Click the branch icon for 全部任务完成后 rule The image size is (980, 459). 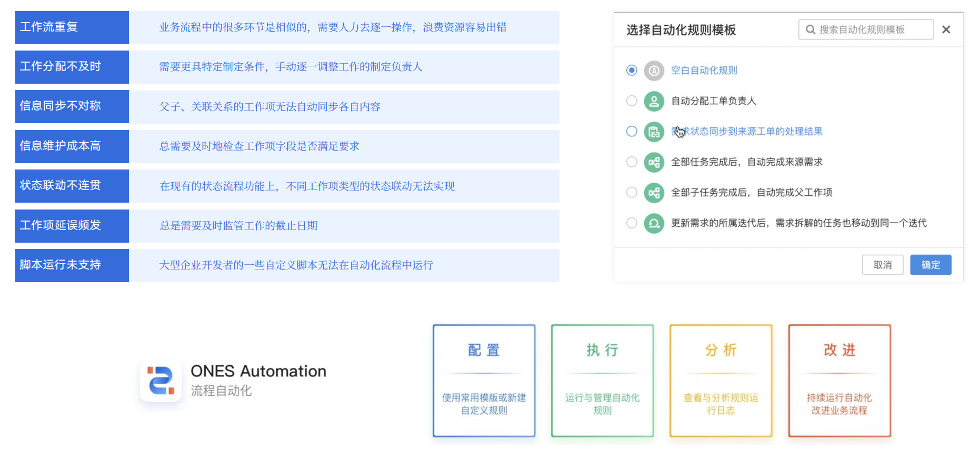tap(654, 162)
